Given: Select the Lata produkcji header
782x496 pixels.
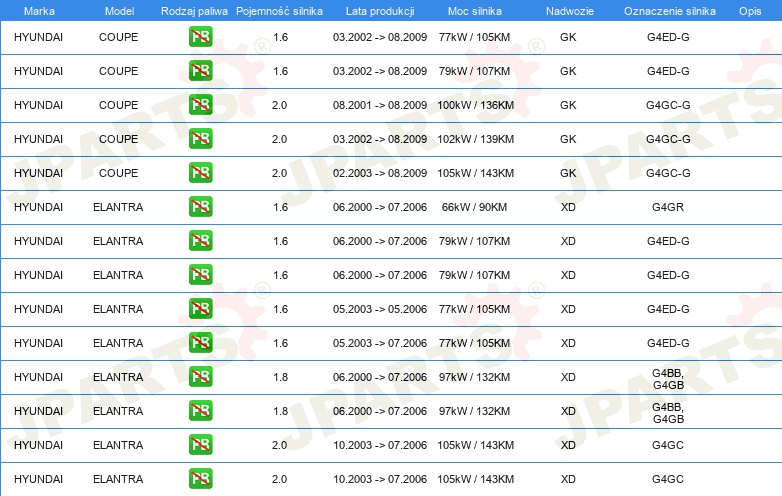Looking at the screenshot, I should click(380, 11).
